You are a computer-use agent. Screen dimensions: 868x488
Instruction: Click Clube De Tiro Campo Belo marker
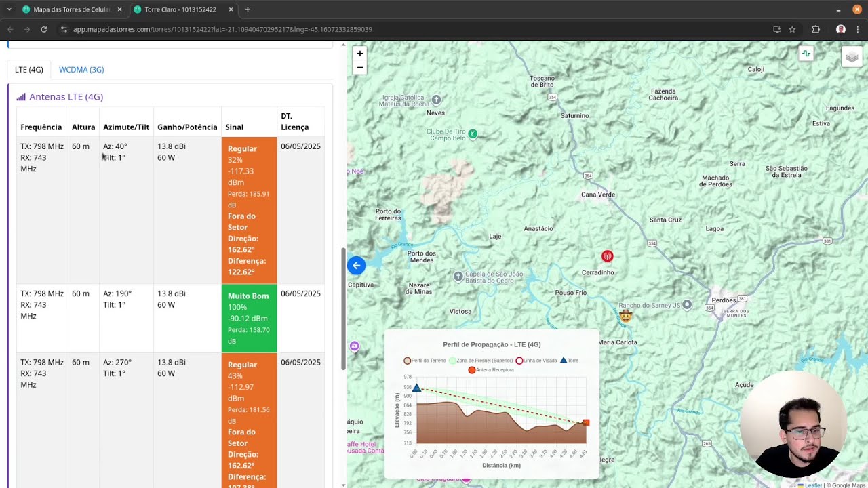[473, 134]
